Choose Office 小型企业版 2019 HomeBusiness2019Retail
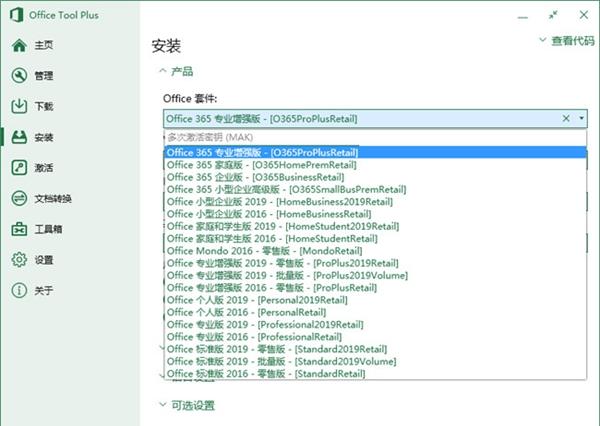Viewport: 600px width, 426px height. (x=375, y=202)
